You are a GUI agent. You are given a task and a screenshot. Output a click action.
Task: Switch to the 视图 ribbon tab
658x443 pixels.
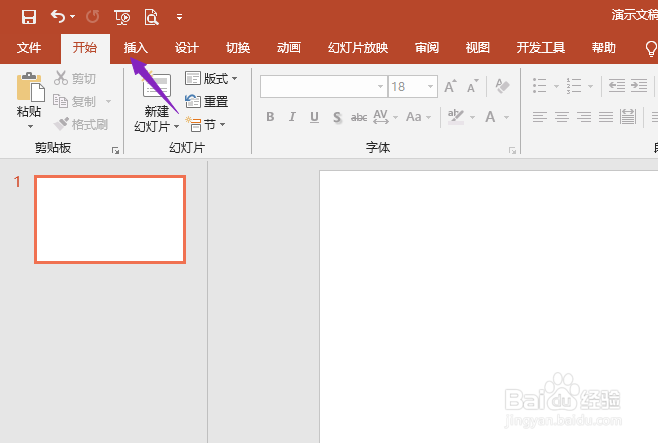click(478, 48)
